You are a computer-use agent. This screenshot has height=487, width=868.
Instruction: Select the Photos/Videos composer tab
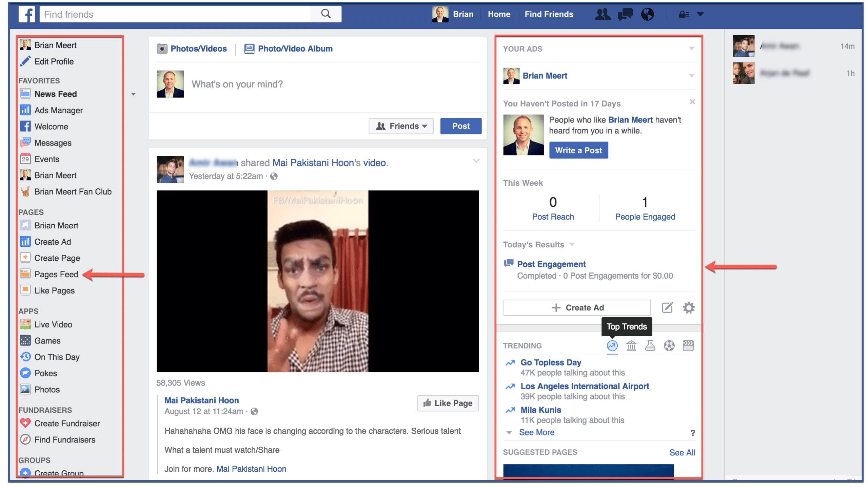click(x=192, y=49)
